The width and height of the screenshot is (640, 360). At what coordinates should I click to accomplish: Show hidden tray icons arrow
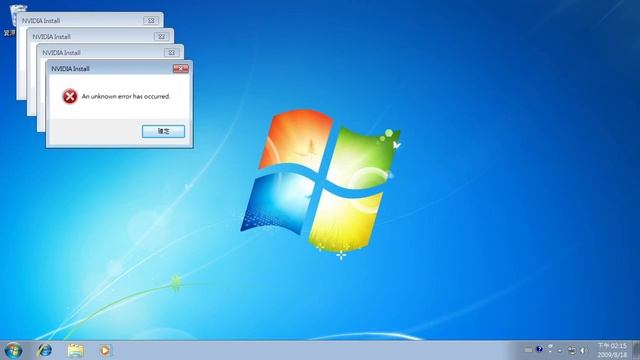[x=560, y=351]
